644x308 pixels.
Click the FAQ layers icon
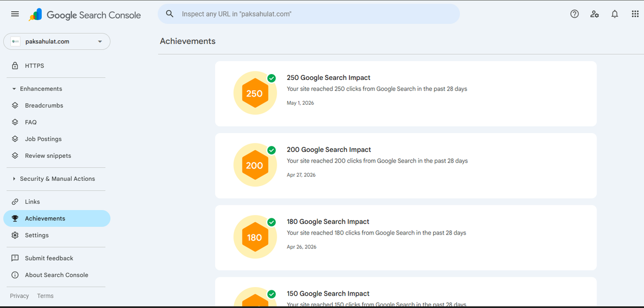click(x=15, y=122)
